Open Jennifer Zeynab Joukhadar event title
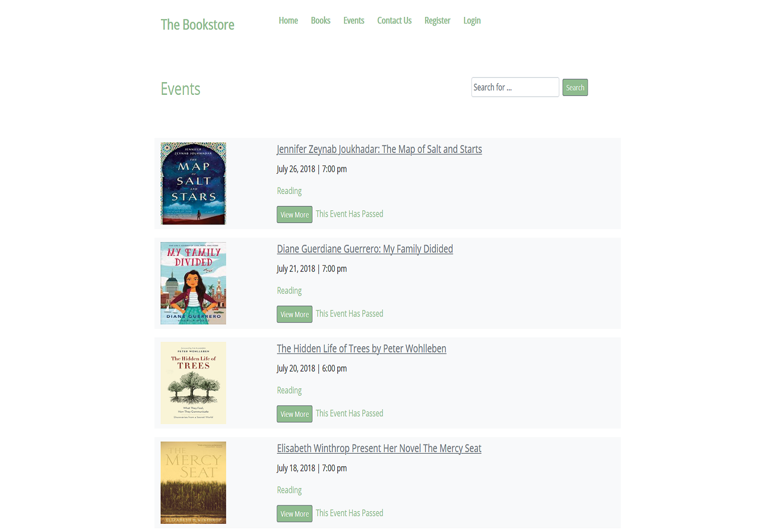This screenshot has width=774, height=532. click(379, 149)
